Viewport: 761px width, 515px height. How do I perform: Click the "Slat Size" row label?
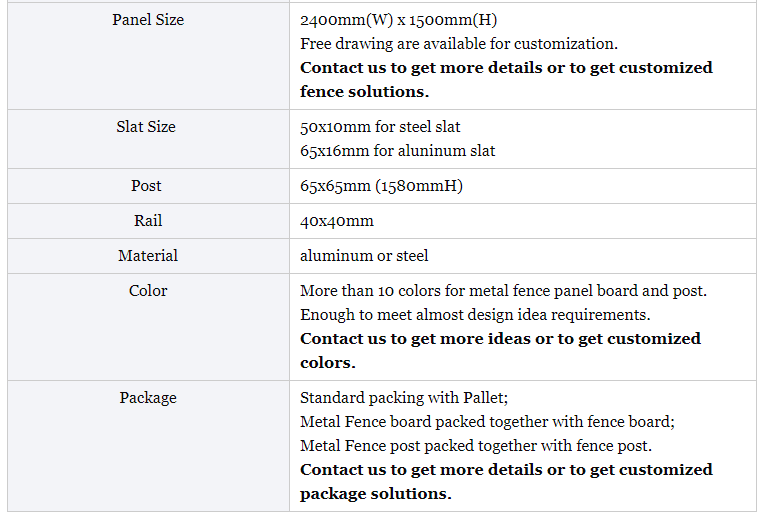pos(146,127)
